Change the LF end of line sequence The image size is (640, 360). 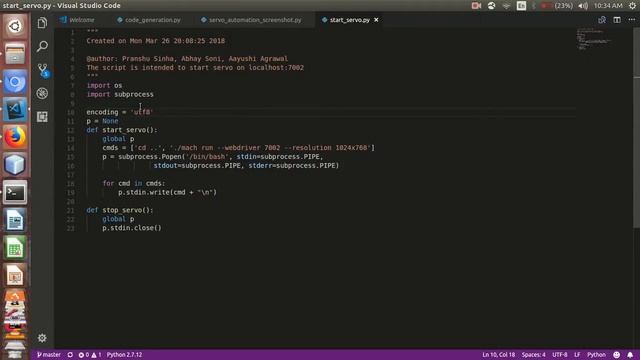coord(577,355)
